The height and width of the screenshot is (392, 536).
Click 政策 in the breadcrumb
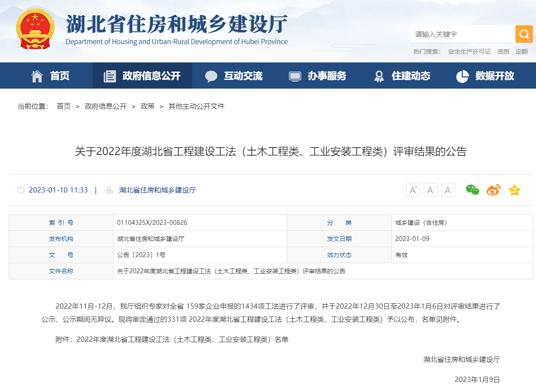point(147,106)
